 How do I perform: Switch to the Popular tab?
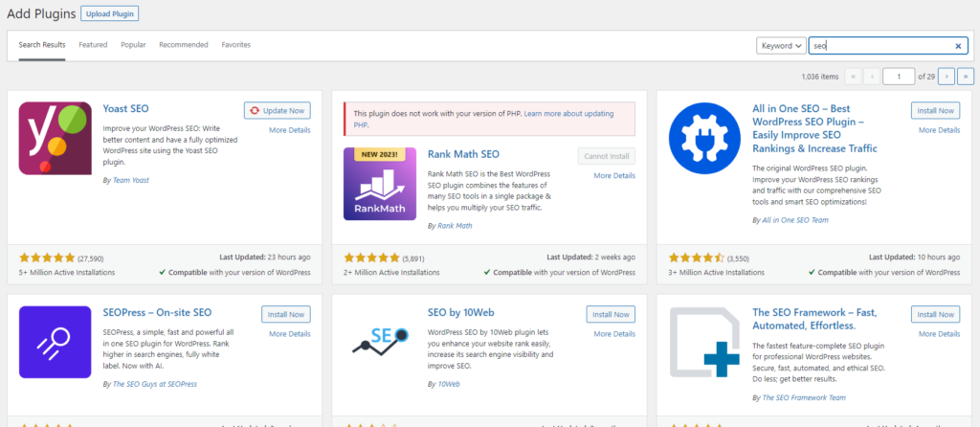(x=133, y=45)
